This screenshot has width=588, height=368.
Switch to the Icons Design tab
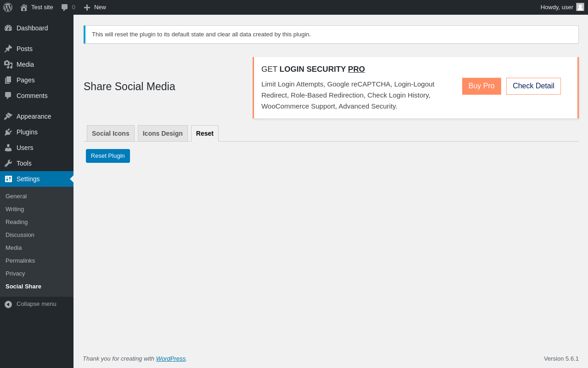[163, 133]
